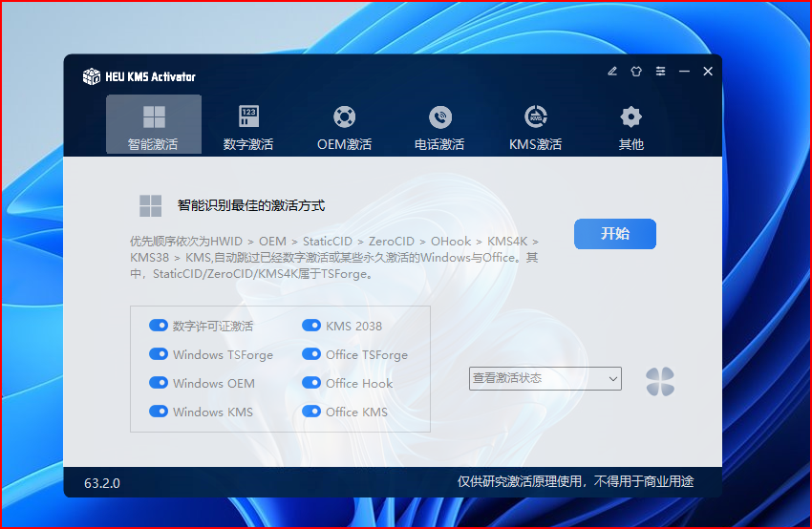812x529 pixels.
Task: Toggle the KMS 2038 switch
Action: [x=311, y=326]
